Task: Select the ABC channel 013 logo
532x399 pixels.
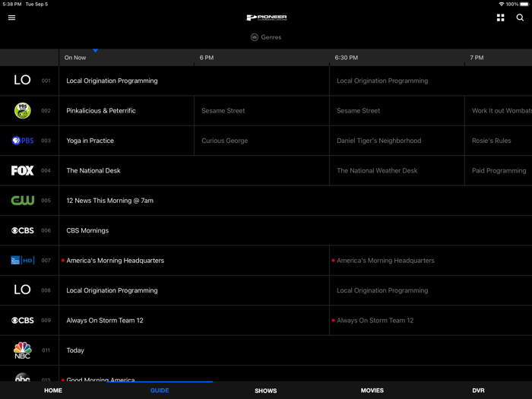Action: [x=22, y=377]
